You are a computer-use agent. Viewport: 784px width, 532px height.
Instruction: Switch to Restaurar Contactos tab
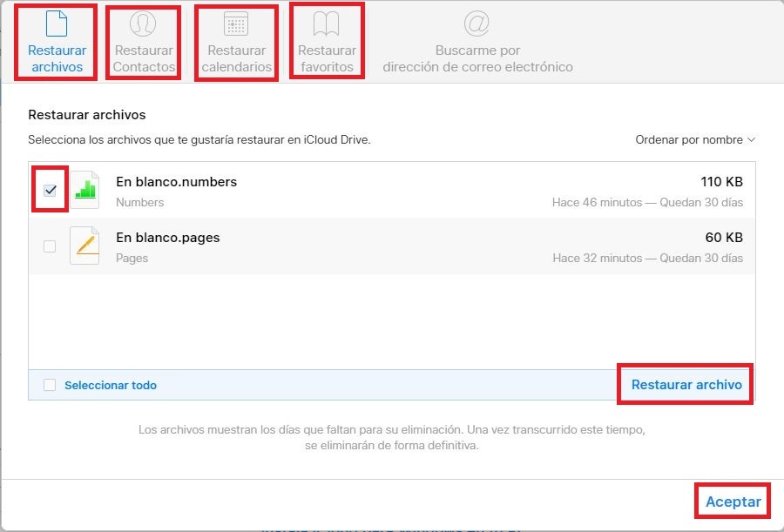[144, 42]
